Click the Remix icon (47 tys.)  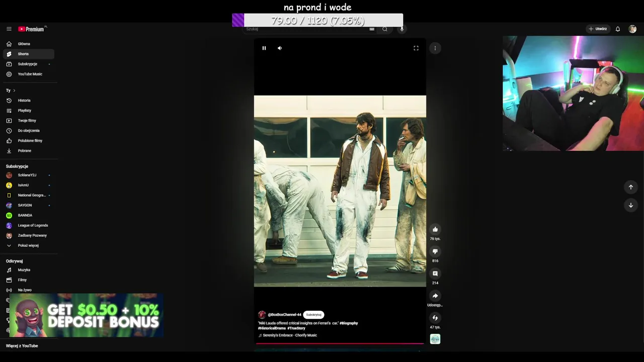point(435,318)
